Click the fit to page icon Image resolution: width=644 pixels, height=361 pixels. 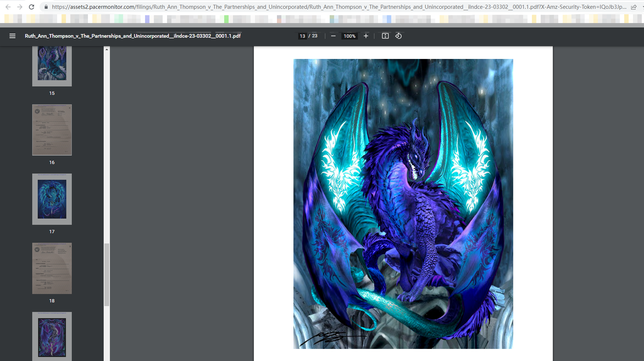385,36
